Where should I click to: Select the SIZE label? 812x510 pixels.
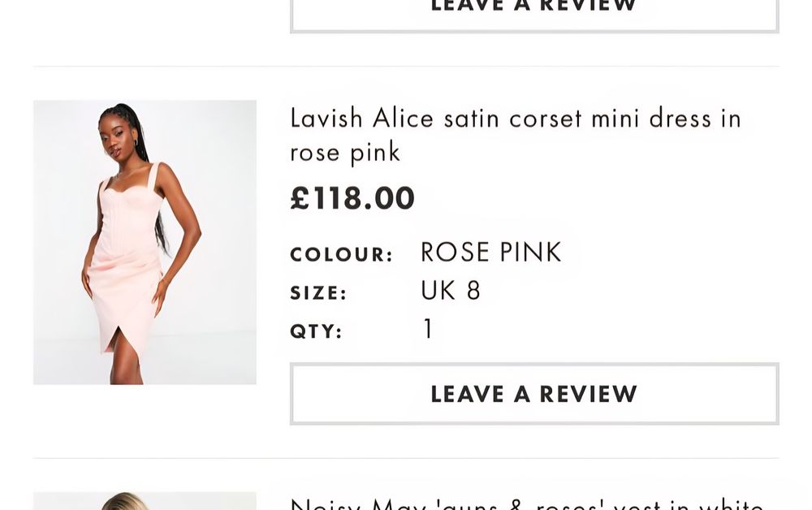coord(318,293)
